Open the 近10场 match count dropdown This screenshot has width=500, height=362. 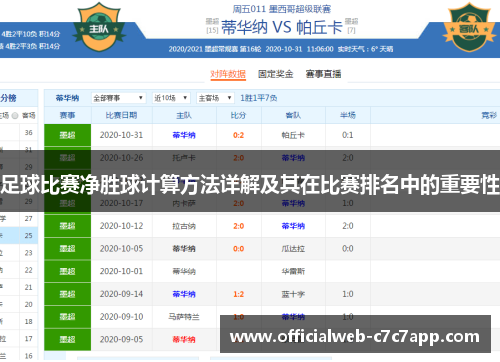point(171,98)
